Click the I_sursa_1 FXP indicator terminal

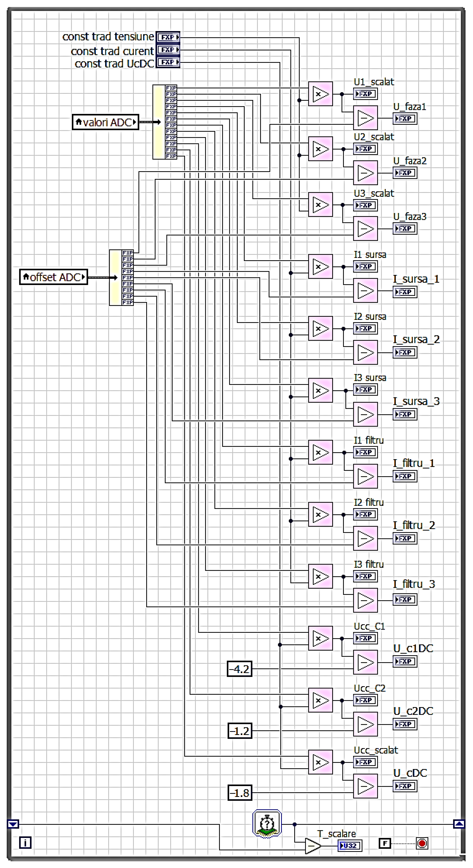(x=405, y=292)
